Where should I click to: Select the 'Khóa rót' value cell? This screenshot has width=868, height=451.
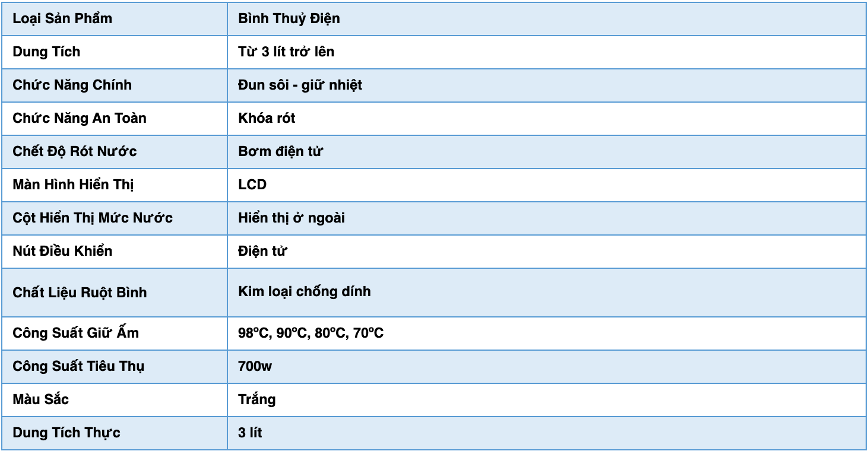click(x=546, y=118)
